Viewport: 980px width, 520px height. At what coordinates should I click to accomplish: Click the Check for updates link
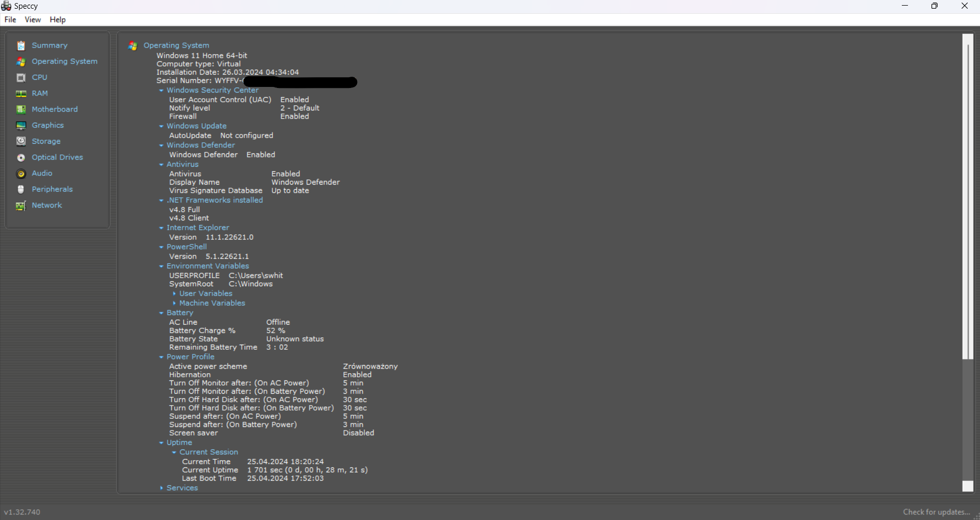[x=937, y=512]
